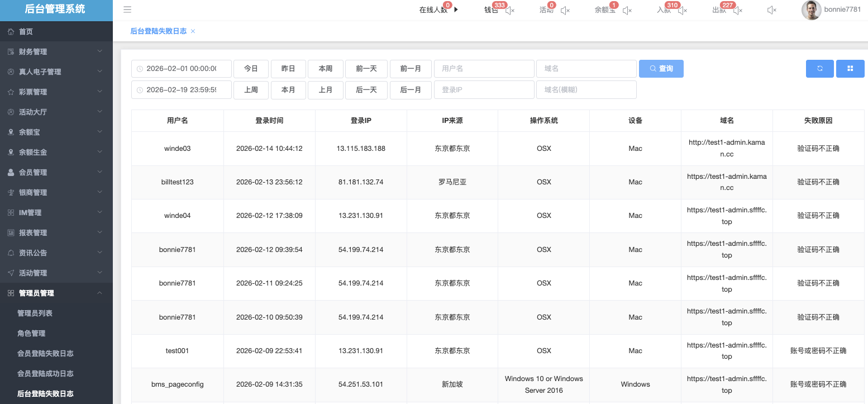Image resolution: width=868 pixels, height=404 pixels.
Task: Toggle the 入款 sound mute icon
Action: [682, 11]
